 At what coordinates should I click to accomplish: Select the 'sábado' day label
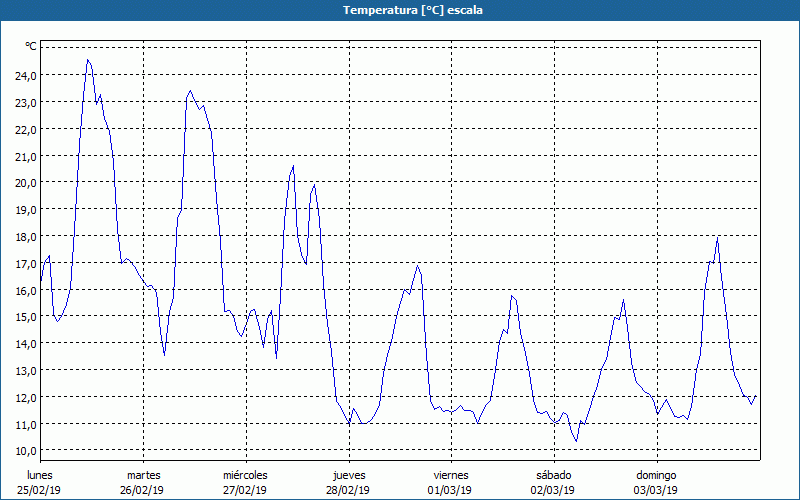(554, 475)
